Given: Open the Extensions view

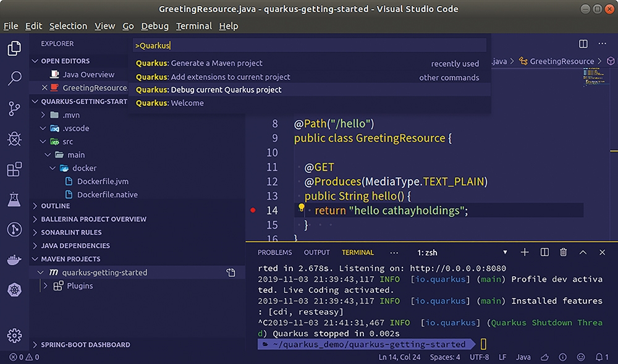Looking at the screenshot, I should (x=14, y=169).
